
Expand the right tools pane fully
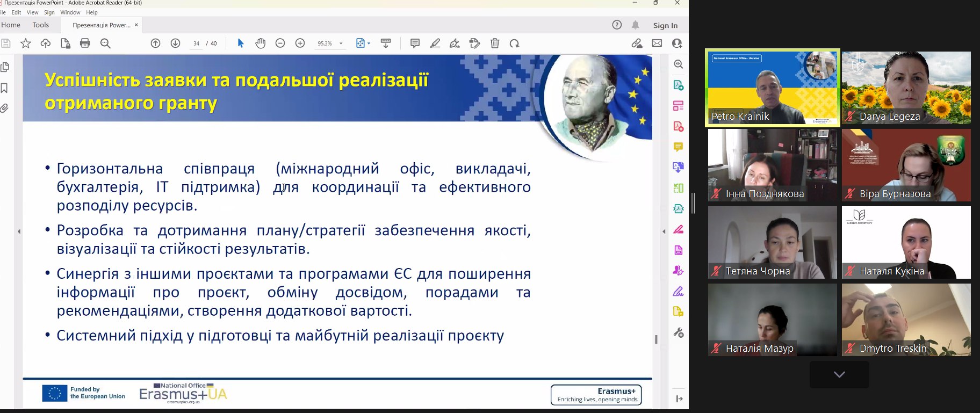point(679,398)
